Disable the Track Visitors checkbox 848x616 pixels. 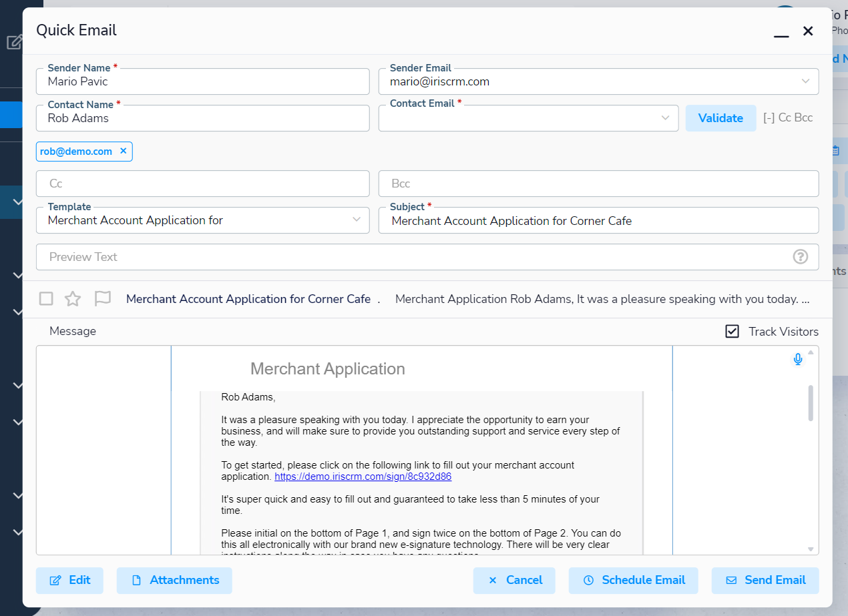[x=732, y=332]
